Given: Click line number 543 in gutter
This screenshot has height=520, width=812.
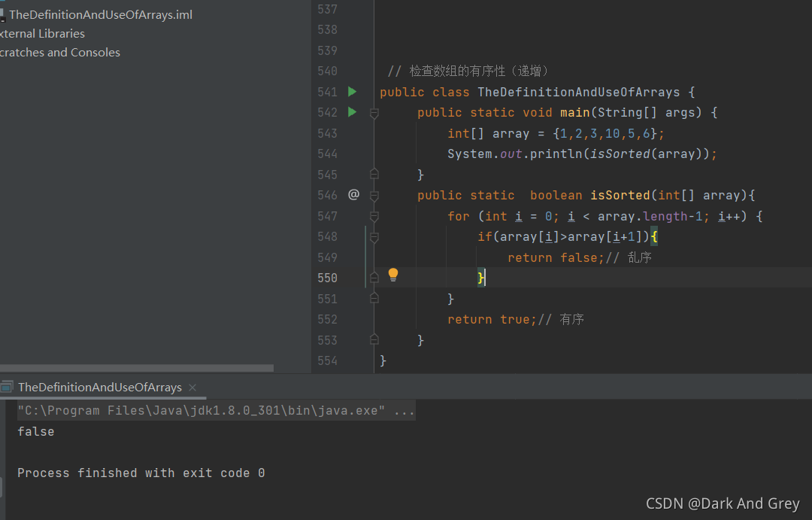Looking at the screenshot, I should click(x=327, y=133).
